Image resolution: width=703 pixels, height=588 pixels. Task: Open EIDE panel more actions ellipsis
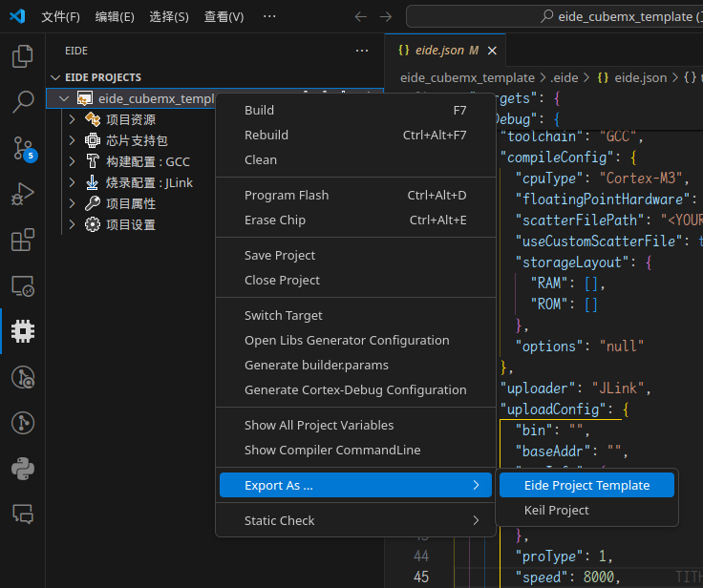(x=362, y=51)
